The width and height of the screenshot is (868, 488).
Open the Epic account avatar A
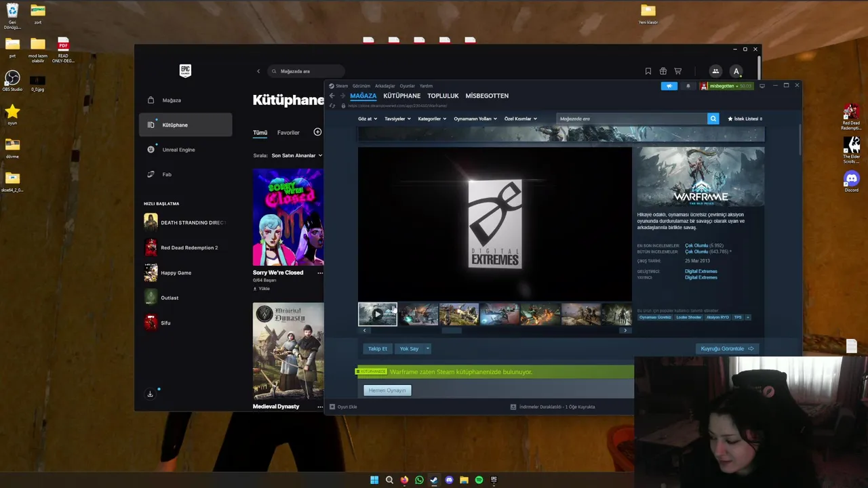click(x=736, y=71)
